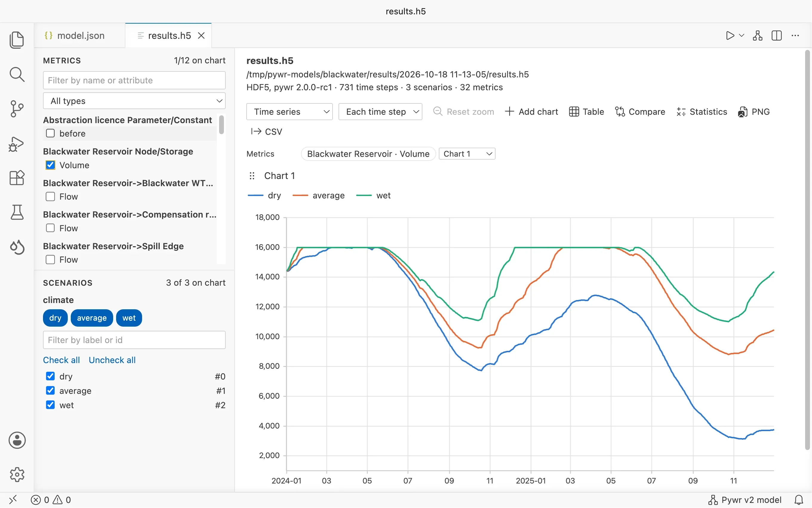Viewport: 812px width, 508px height.
Task: Click the drag handle beside Chart 1
Action: [x=252, y=176]
